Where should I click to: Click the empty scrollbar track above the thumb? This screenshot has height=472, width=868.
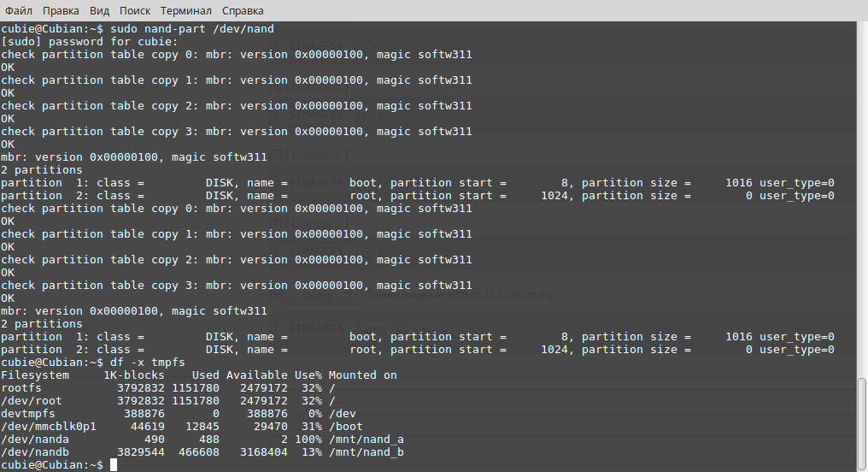862,199
